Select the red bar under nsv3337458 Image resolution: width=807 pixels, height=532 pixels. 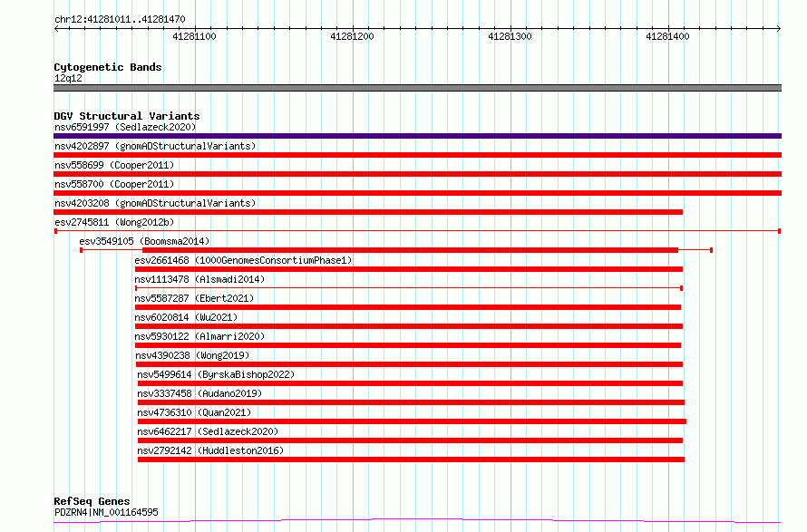[411, 402]
